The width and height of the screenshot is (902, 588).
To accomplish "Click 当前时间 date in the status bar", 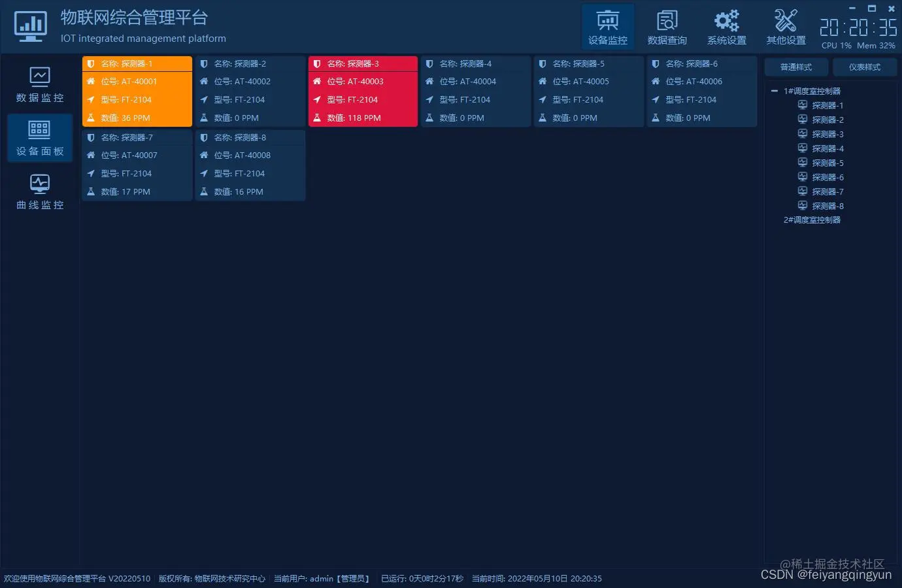I will pyautogui.click(x=537, y=579).
